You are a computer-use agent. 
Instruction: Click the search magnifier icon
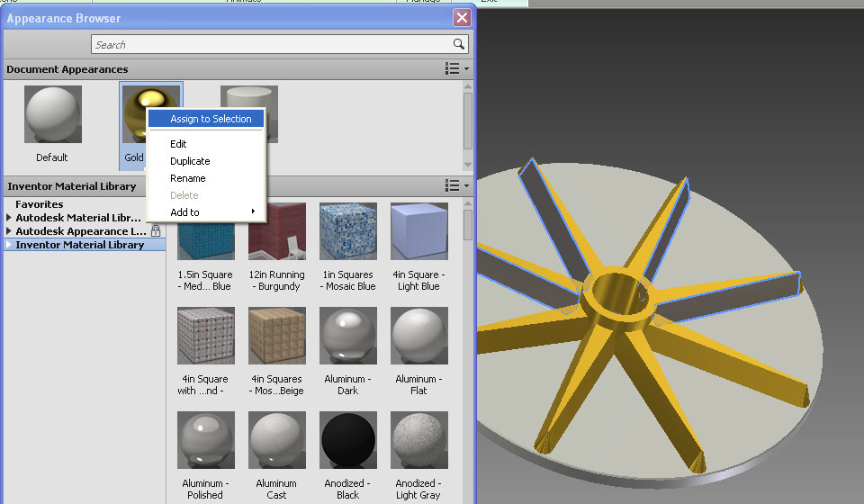(458, 44)
